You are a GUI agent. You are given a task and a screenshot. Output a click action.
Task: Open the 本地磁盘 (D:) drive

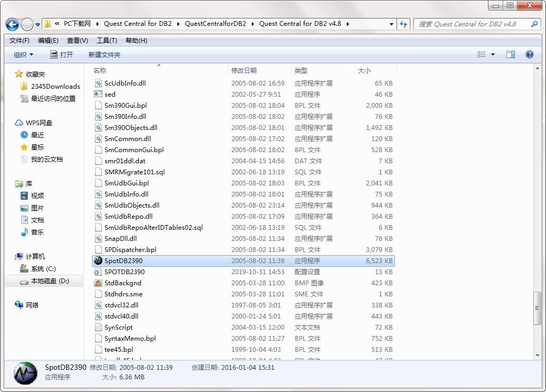tap(44, 281)
